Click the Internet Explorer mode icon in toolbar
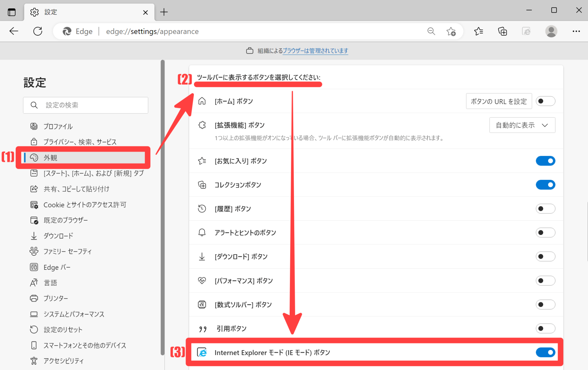Screen dimensions: 588x370 526,31
